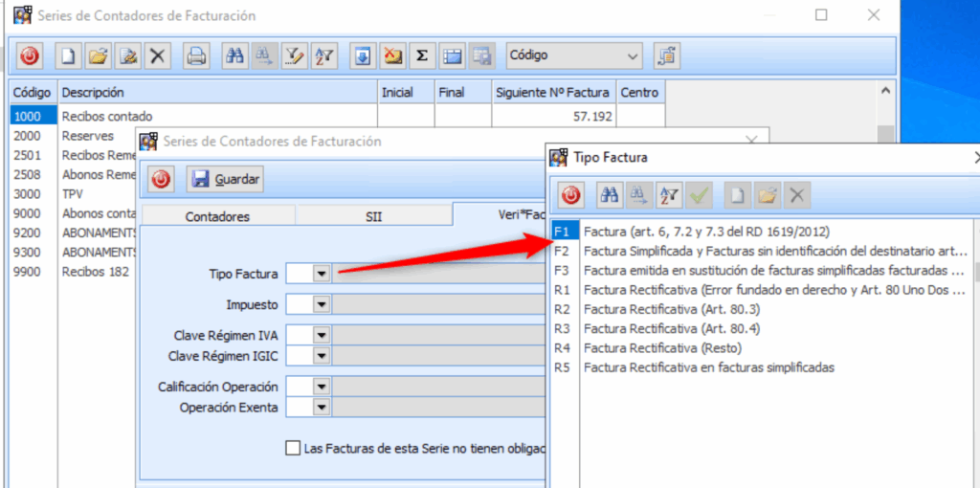Image resolution: width=980 pixels, height=488 pixels.
Task: Click the open folder icon in main toolbar
Action: [x=97, y=56]
